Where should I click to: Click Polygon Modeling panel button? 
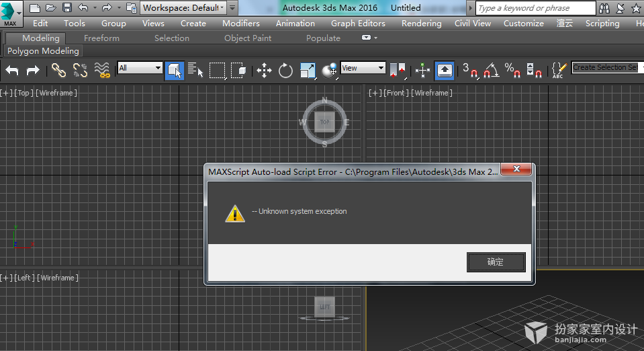pos(43,51)
